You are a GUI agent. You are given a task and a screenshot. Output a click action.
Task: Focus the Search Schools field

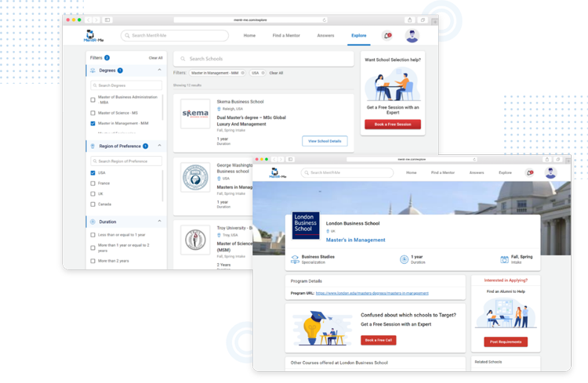(x=263, y=59)
